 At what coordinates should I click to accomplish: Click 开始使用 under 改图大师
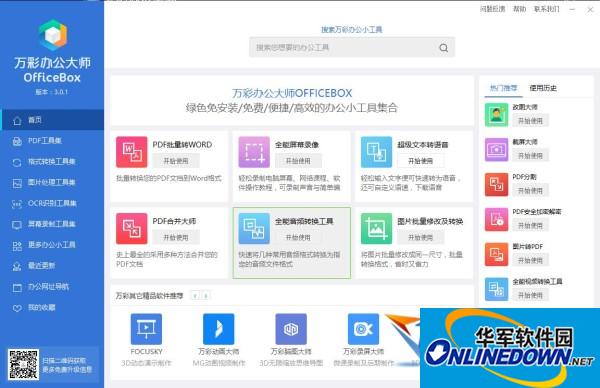[530, 121]
